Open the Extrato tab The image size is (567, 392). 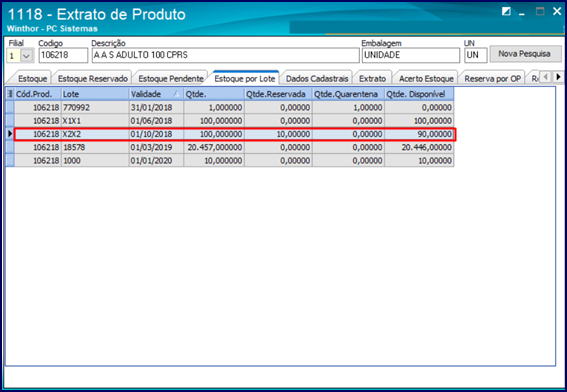[x=372, y=78]
